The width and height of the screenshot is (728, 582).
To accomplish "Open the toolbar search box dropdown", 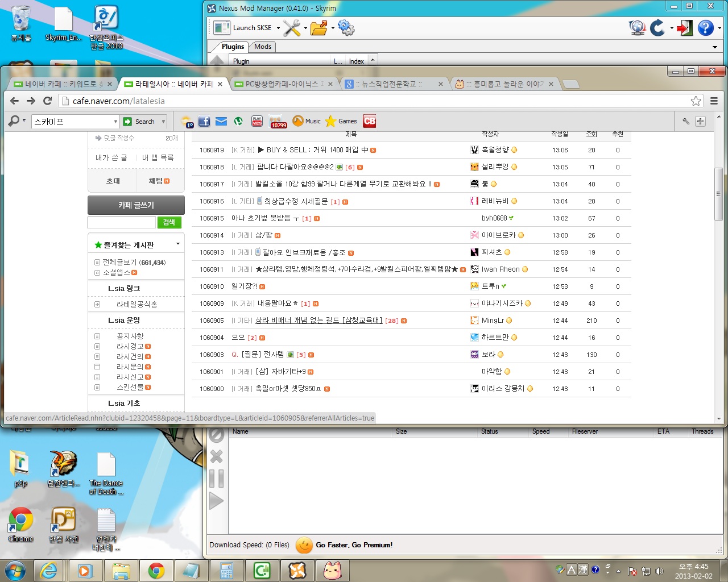I will click(115, 121).
